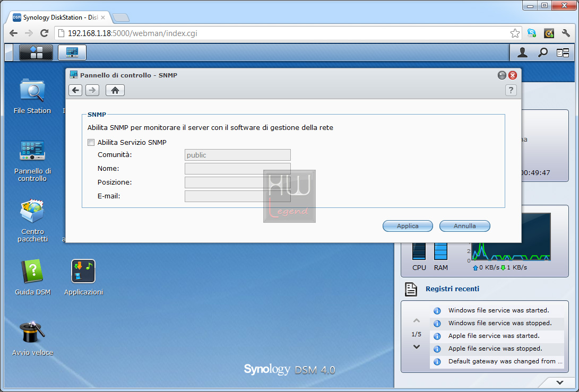Open the Registri recenti heading link

click(452, 289)
